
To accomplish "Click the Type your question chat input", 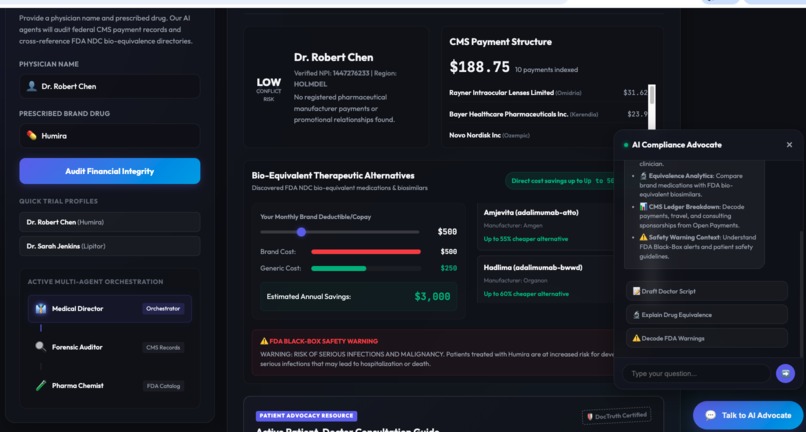I will coord(696,373).
